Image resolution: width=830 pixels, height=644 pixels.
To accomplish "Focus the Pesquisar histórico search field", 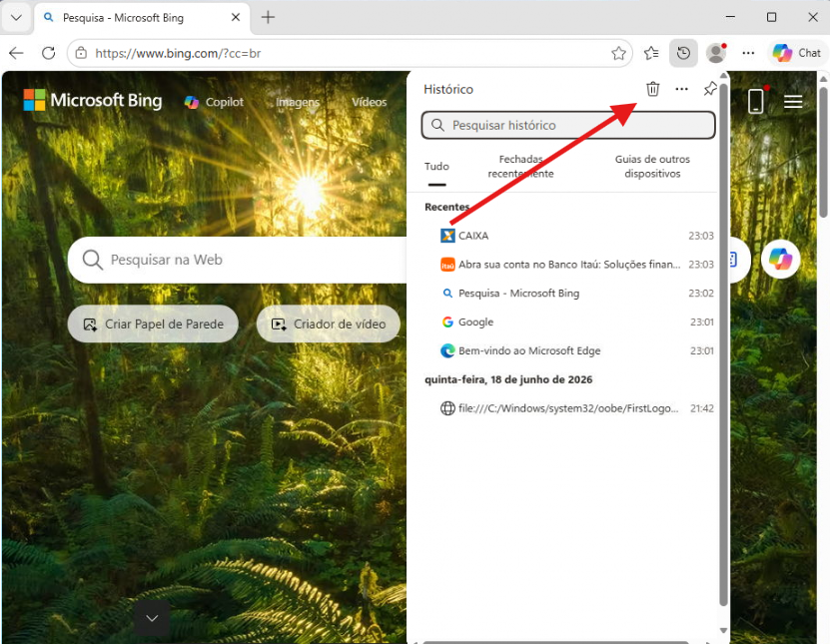I will [568, 126].
